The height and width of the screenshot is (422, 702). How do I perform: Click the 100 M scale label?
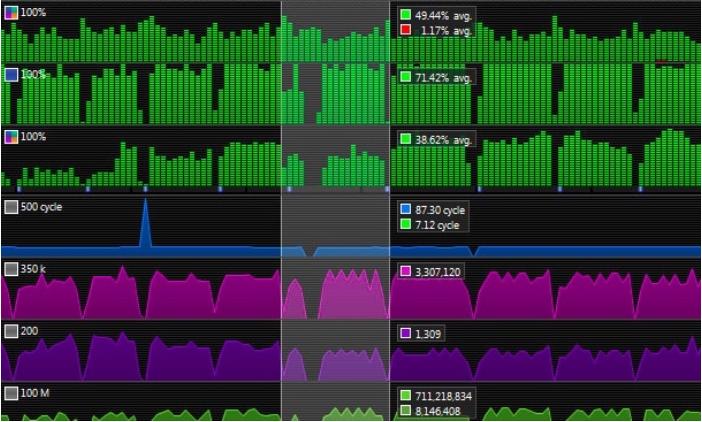35,393
